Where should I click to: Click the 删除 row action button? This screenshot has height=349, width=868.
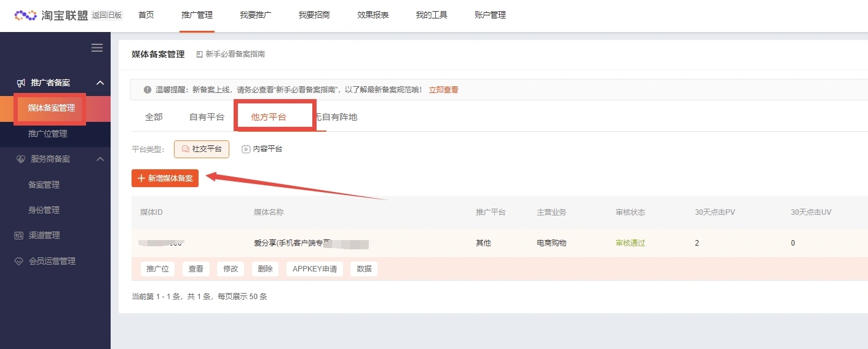(265, 269)
